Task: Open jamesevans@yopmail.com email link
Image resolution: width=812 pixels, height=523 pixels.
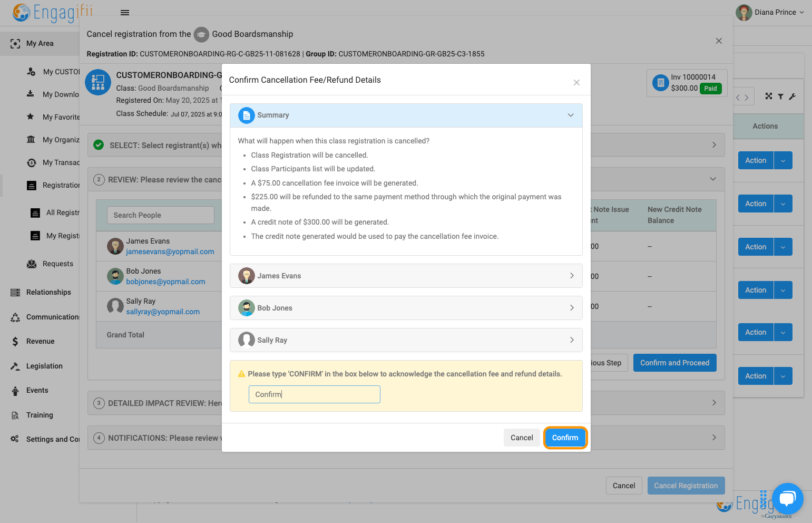Action: point(170,252)
